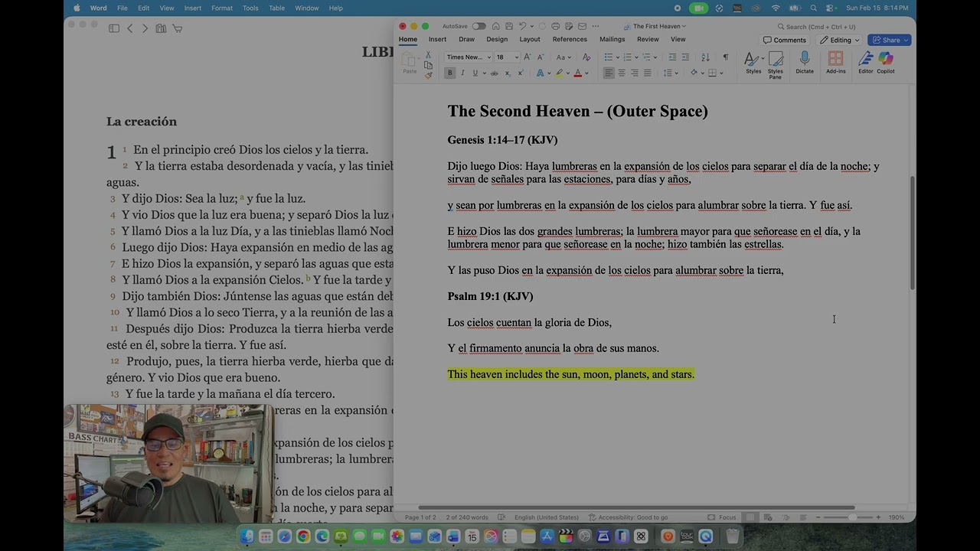The width and height of the screenshot is (980, 551).
Task: Show paragraph marks (pilcrow)
Action: (726, 57)
